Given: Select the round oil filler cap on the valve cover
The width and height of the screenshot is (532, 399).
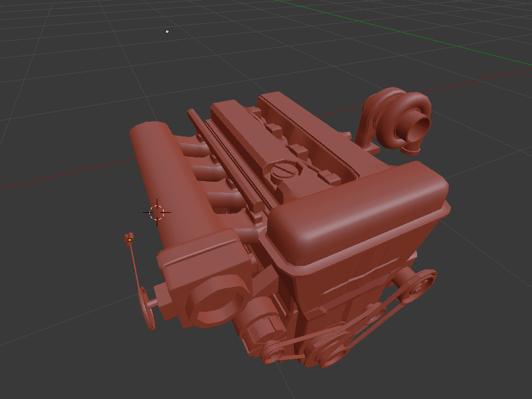Looking at the screenshot, I should click(284, 171).
